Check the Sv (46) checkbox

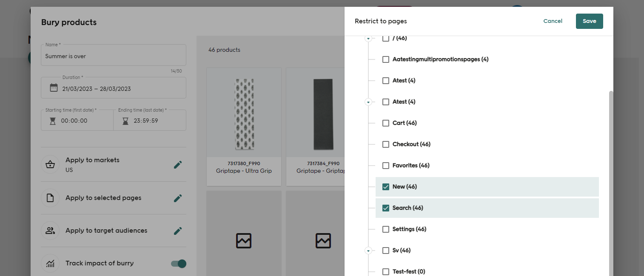[386, 251]
